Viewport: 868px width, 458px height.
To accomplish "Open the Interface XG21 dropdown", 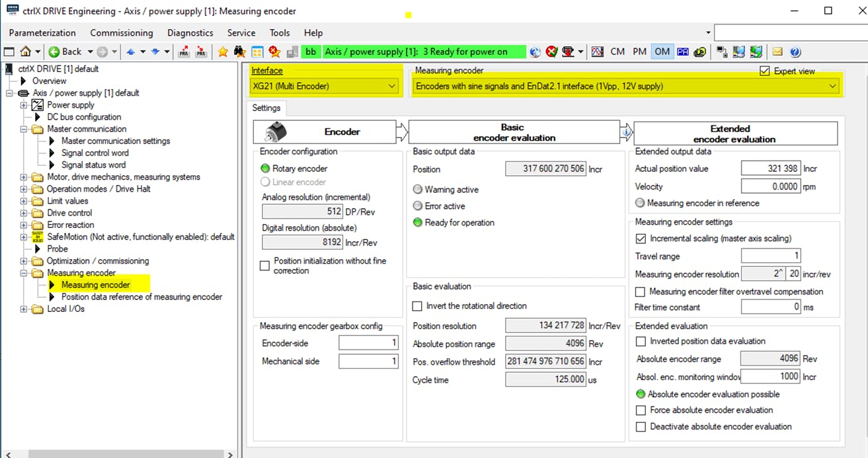I will [x=392, y=86].
